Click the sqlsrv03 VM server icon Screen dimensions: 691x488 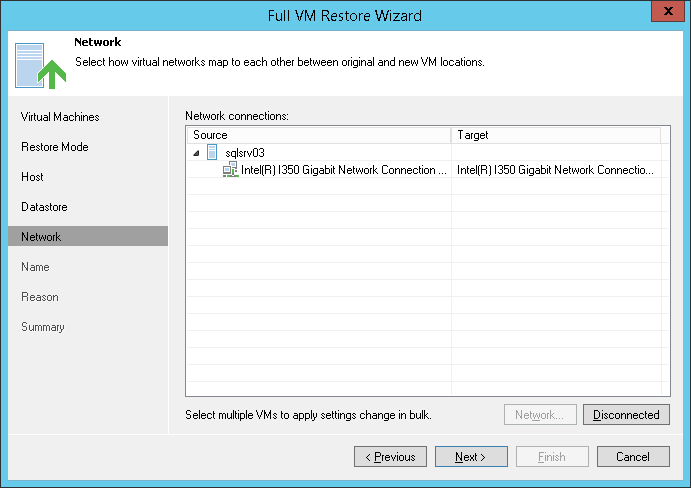point(212,153)
